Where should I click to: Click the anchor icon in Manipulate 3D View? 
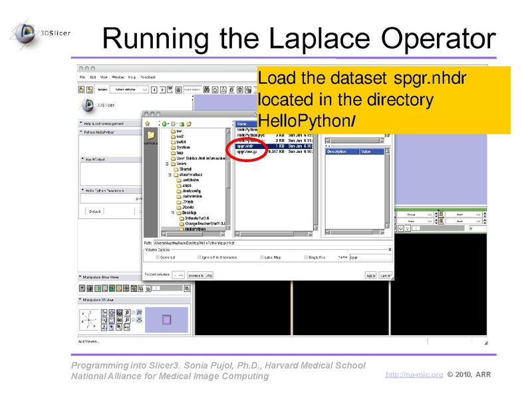104,327
